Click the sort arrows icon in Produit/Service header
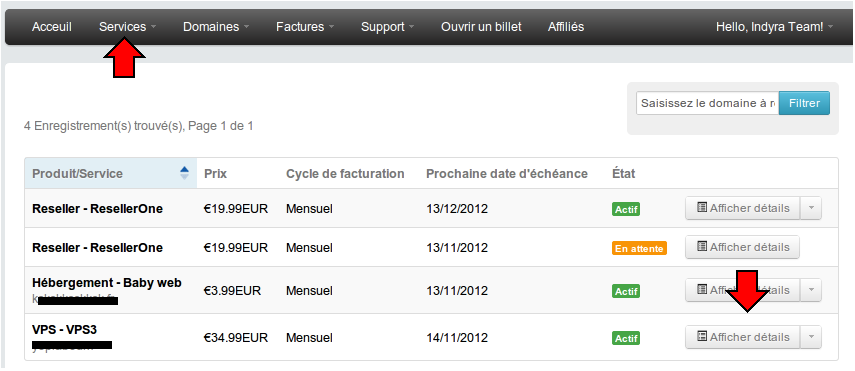855x371 pixels. 184,173
